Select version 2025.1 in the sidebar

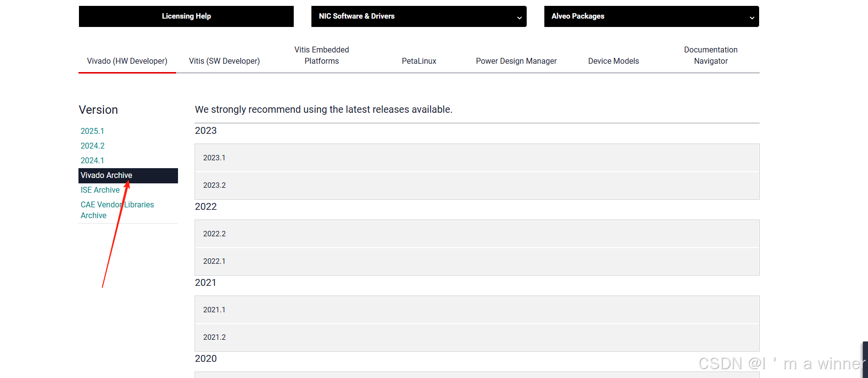coord(92,131)
